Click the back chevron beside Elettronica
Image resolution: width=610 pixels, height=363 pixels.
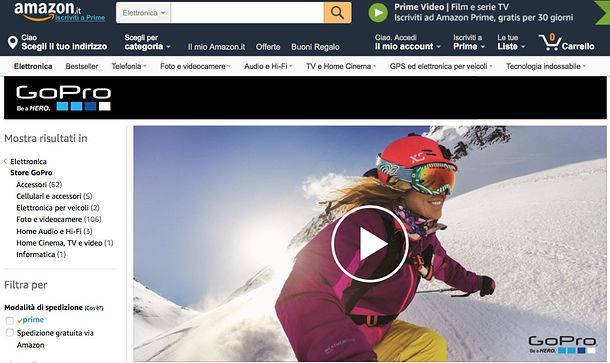[x=5, y=161]
